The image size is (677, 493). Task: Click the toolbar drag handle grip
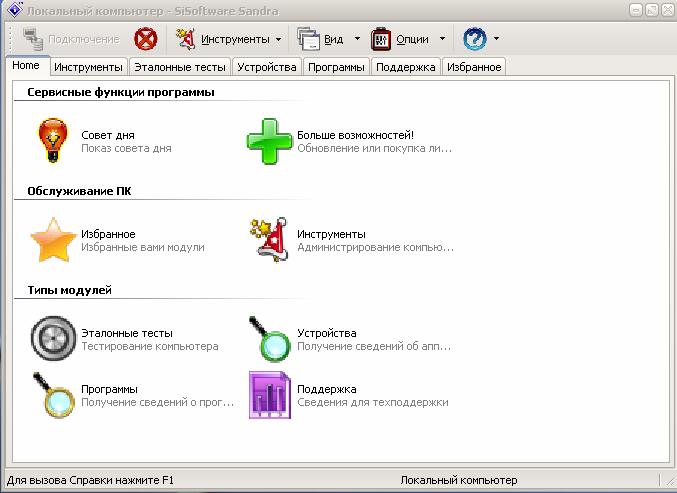(x=10, y=39)
